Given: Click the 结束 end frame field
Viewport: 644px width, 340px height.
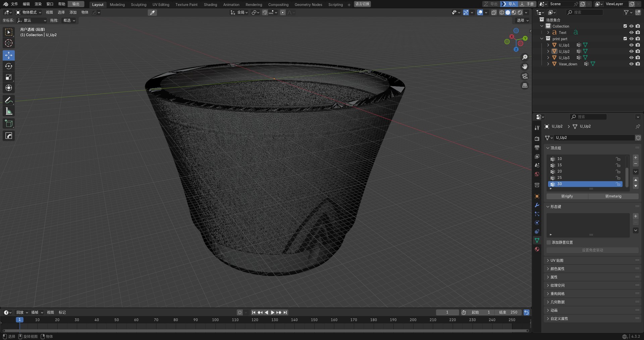Looking at the screenshot, I should point(508,312).
